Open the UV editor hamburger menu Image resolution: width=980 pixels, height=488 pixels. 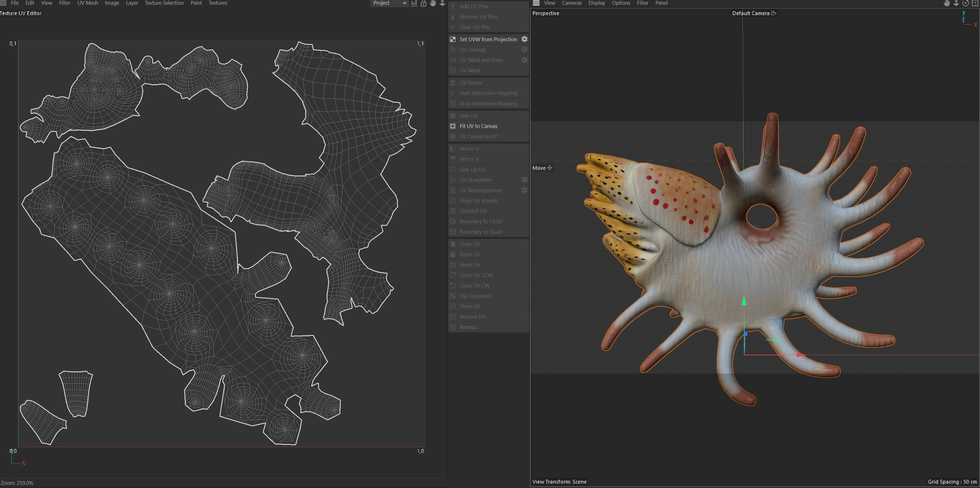click(3, 3)
